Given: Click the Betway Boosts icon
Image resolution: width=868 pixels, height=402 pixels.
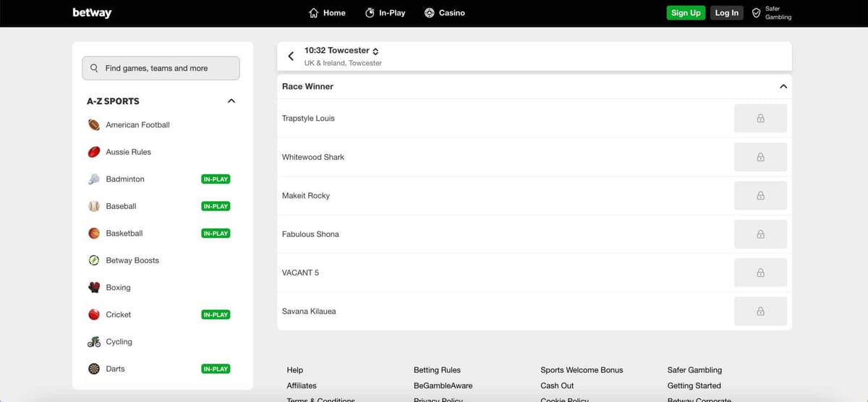Looking at the screenshot, I should pos(94,260).
